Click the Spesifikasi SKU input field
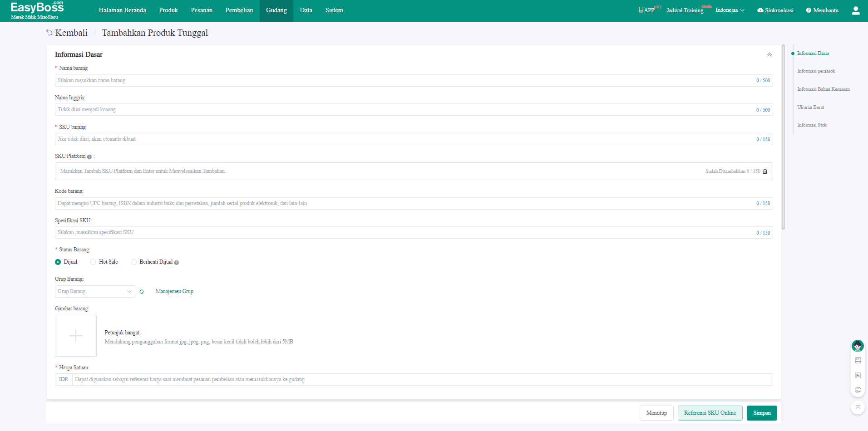The image size is (868, 431). click(x=414, y=232)
